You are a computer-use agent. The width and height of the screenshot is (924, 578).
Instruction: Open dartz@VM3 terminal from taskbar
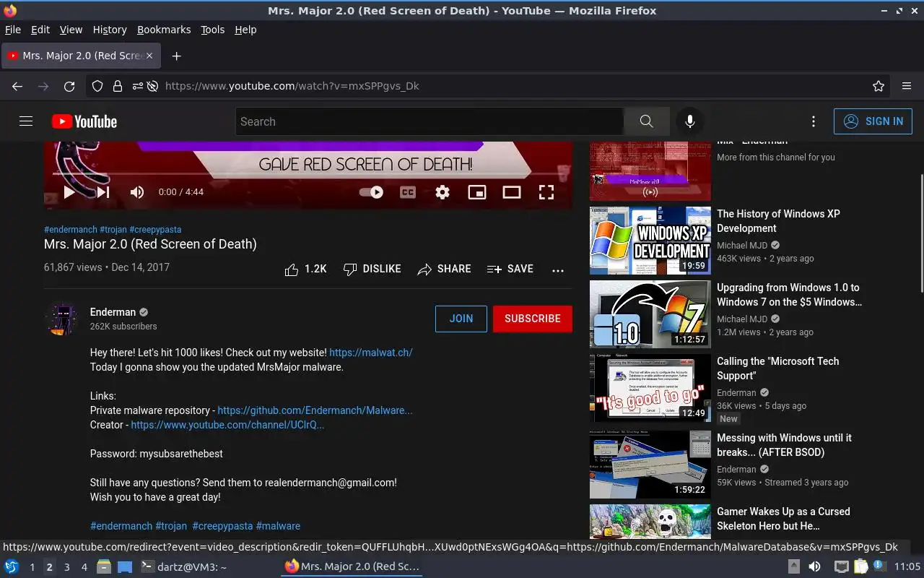(x=184, y=567)
